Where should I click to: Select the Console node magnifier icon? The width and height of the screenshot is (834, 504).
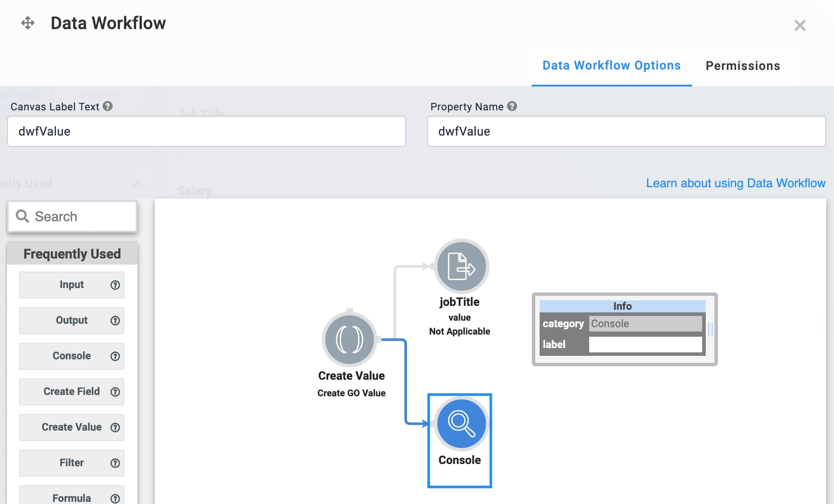point(461,424)
